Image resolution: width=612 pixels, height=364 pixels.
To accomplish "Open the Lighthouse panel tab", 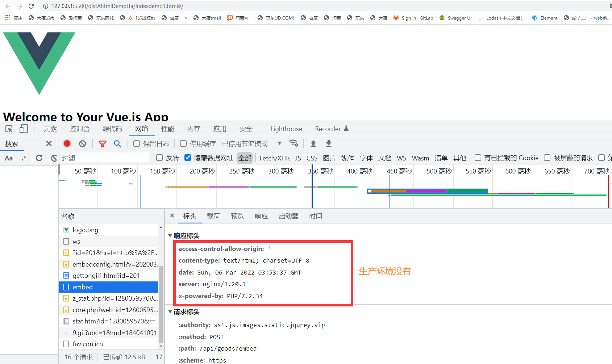I will click(x=286, y=129).
